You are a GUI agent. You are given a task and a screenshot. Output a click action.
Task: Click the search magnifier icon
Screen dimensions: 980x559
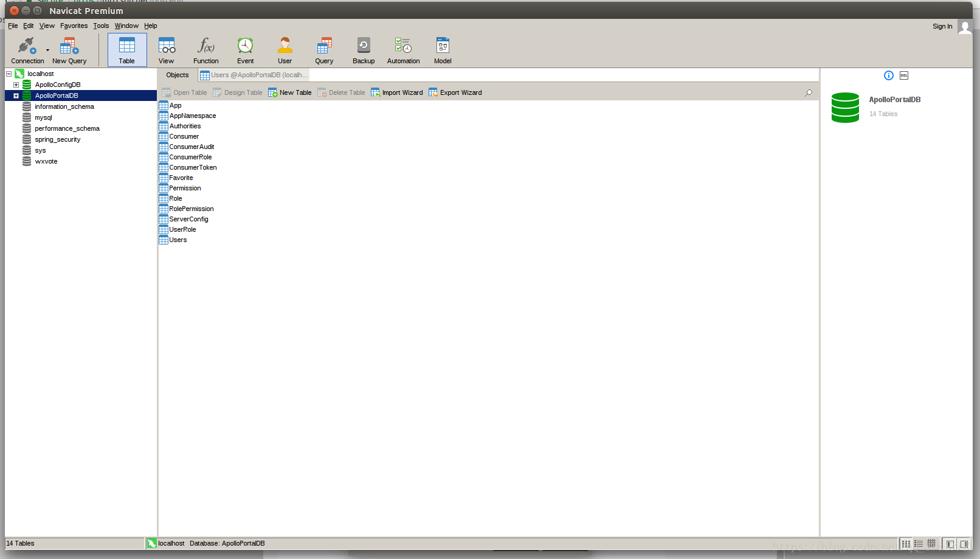coord(809,92)
